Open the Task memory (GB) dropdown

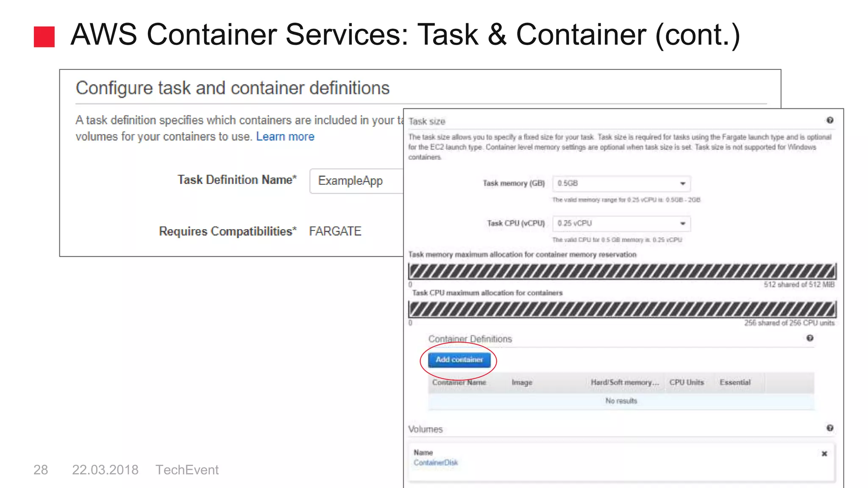pyautogui.click(x=622, y=183)
